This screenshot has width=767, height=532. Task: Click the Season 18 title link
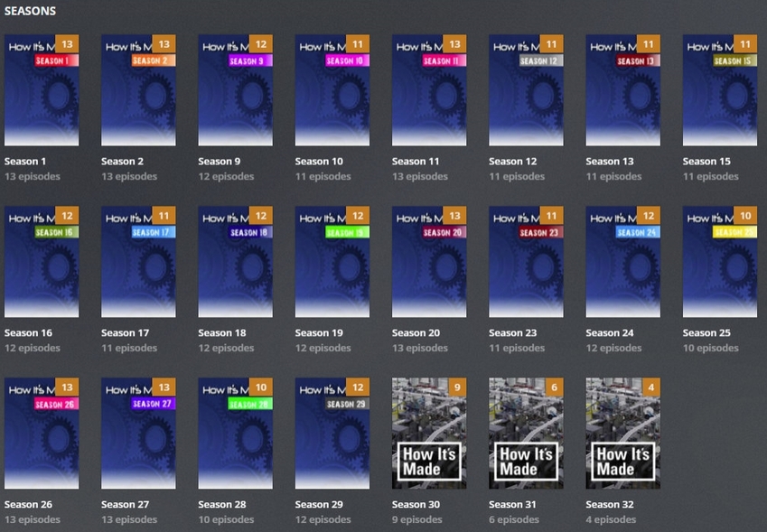pyautogui.click(x=222, y=333)
